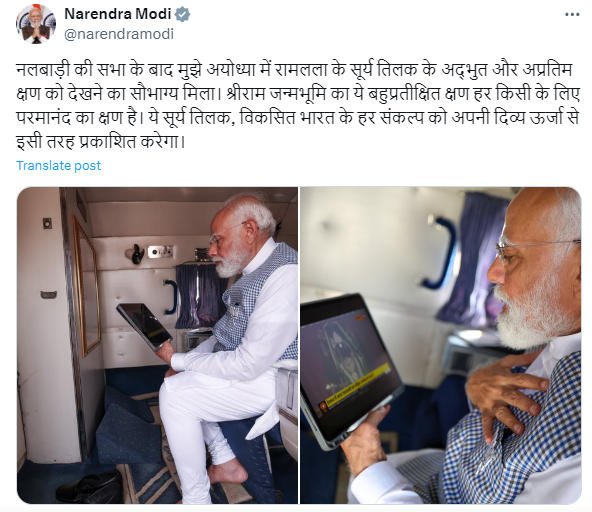Click the black shoes in left photo
592x512 pixels.
click(90, 487)
